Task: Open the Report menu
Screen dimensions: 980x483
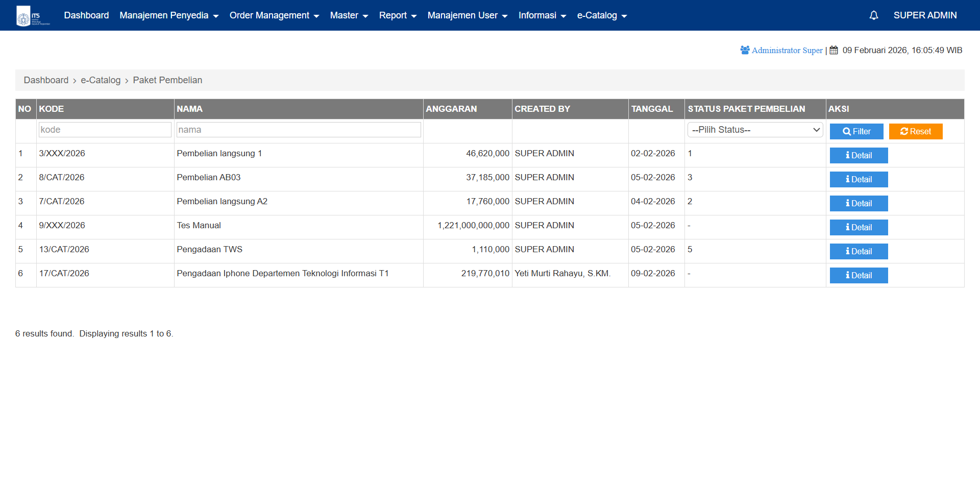Action: [x=398, y=15]
